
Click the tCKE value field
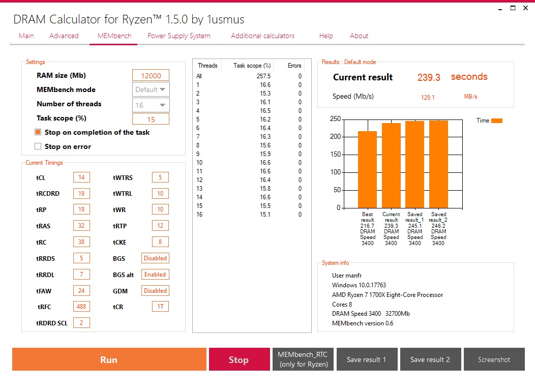tap(160, 242)
